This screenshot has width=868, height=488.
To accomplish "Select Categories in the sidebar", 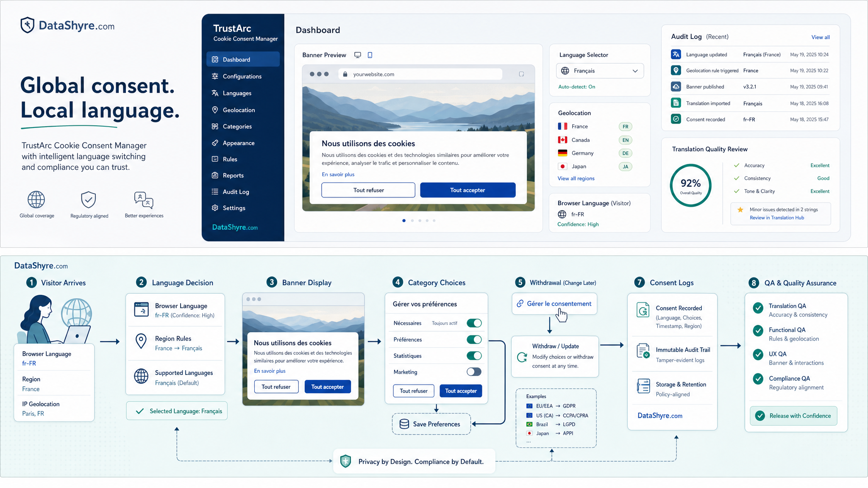I will (243, 126).
